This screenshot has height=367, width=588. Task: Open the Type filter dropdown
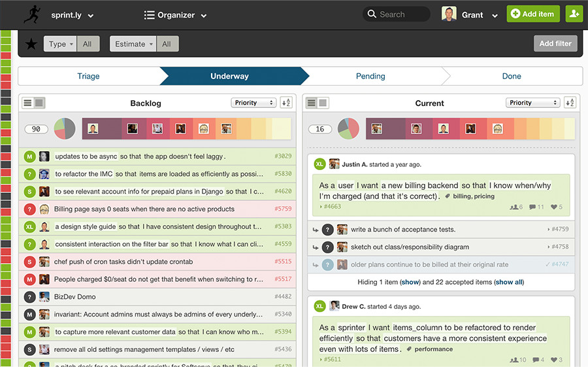click(x=60, y=44)
